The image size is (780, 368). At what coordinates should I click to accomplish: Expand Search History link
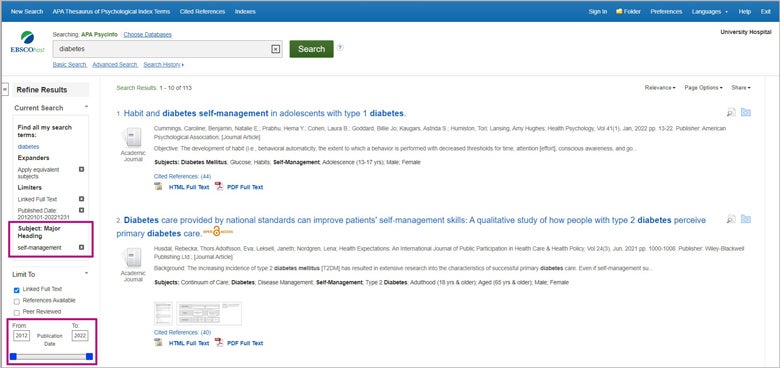coord(164,65)
